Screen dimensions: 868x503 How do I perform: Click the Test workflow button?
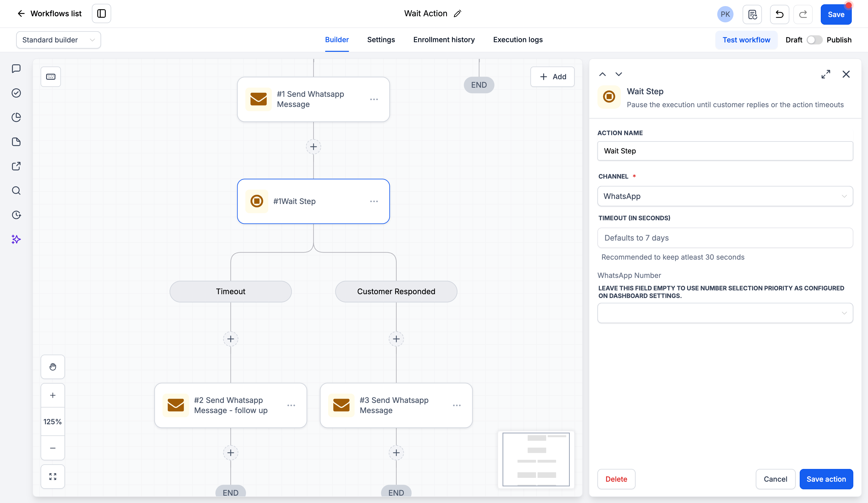[746, 40]
